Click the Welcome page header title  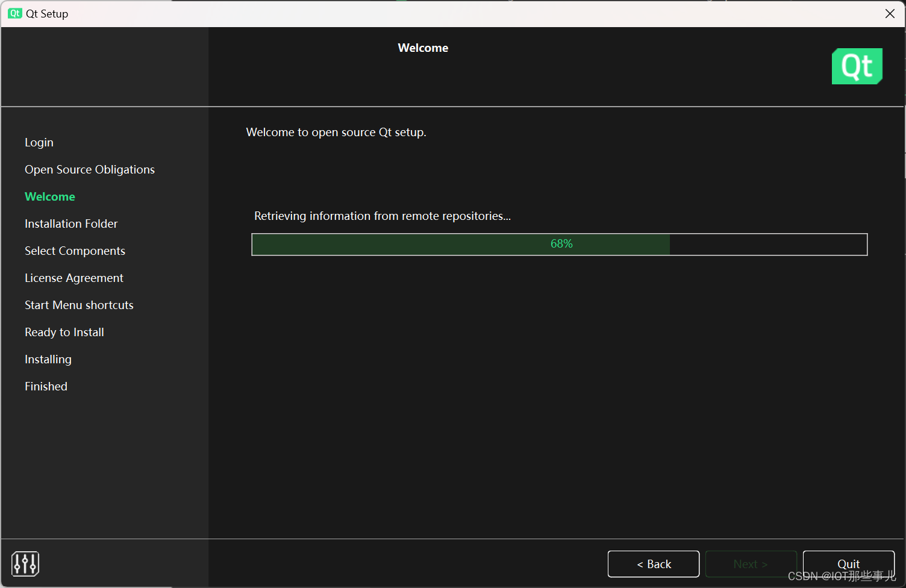click(x=423, y=48)
